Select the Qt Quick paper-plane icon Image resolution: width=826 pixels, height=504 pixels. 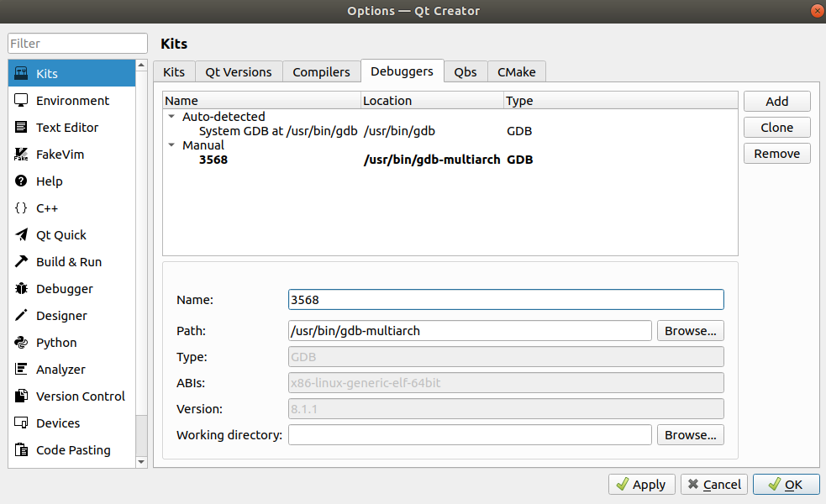pyautogui.click(x=21, y=235)
